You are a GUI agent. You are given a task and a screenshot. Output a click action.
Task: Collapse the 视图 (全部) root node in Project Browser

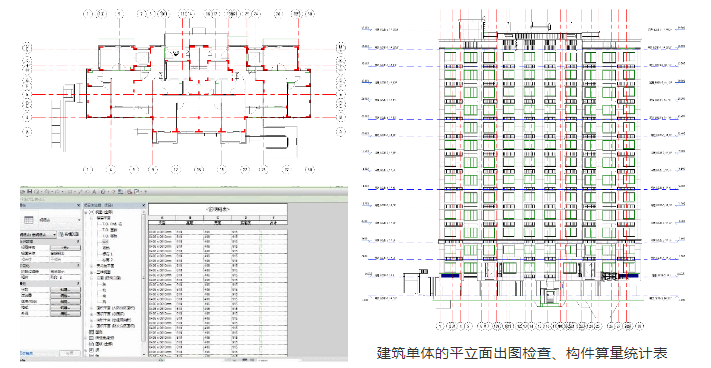pyautogui.click(x=86, y=213)
